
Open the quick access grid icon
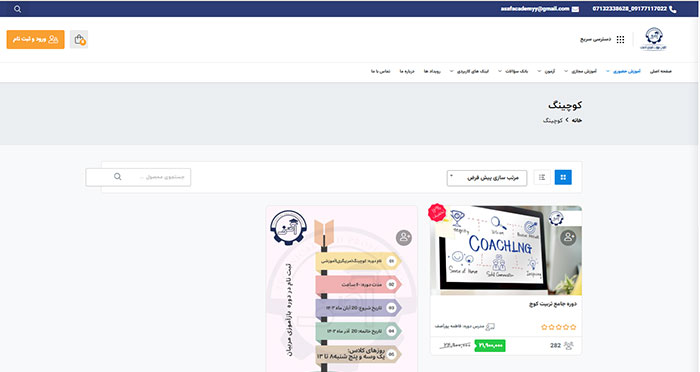pos(621,39)
